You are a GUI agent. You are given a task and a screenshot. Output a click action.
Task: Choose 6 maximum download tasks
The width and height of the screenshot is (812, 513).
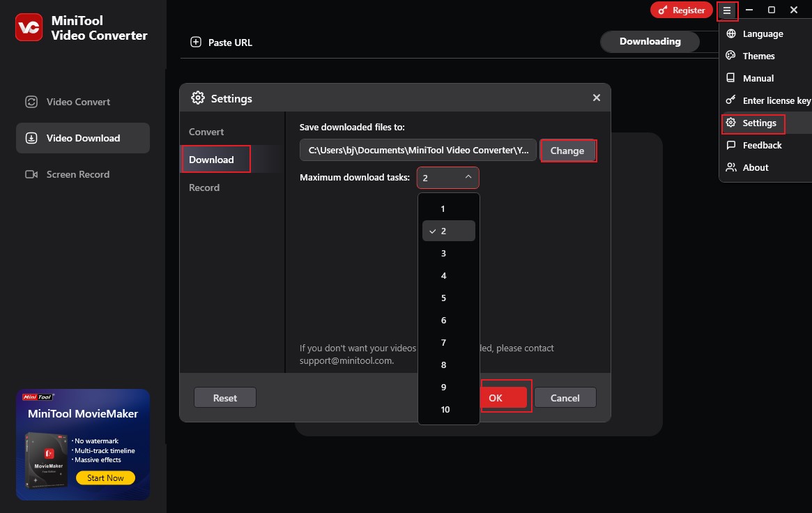tap(448, 320)
